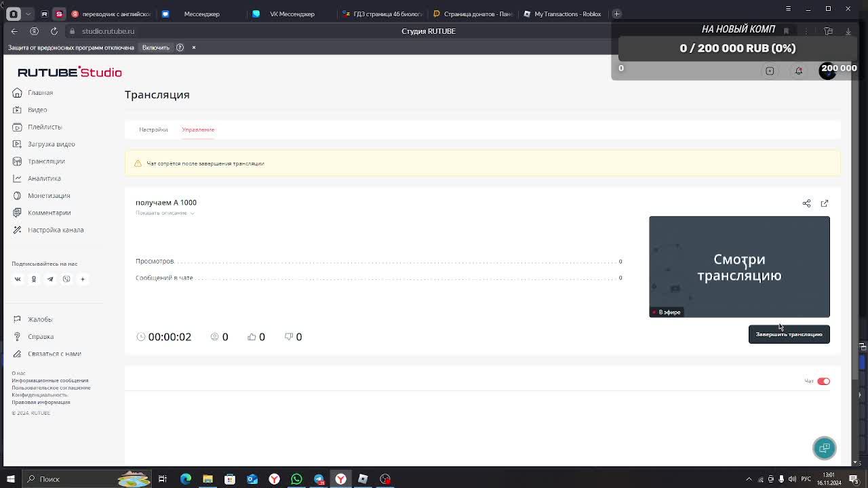
Task: Click the system tray volume icon
Action: [x=793, y=479]
